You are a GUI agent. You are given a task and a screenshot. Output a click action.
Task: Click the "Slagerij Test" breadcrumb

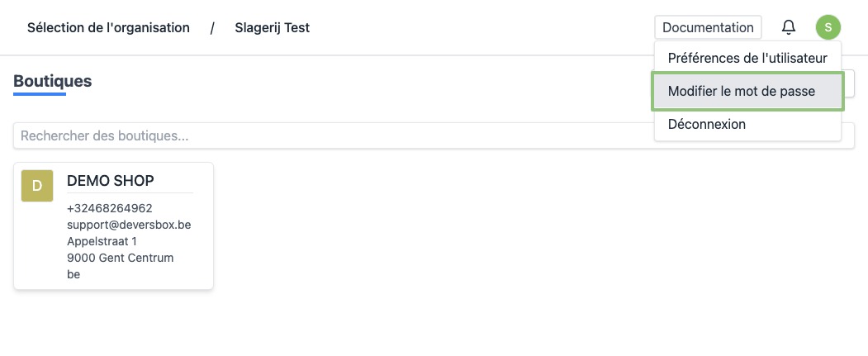[272, 27]
